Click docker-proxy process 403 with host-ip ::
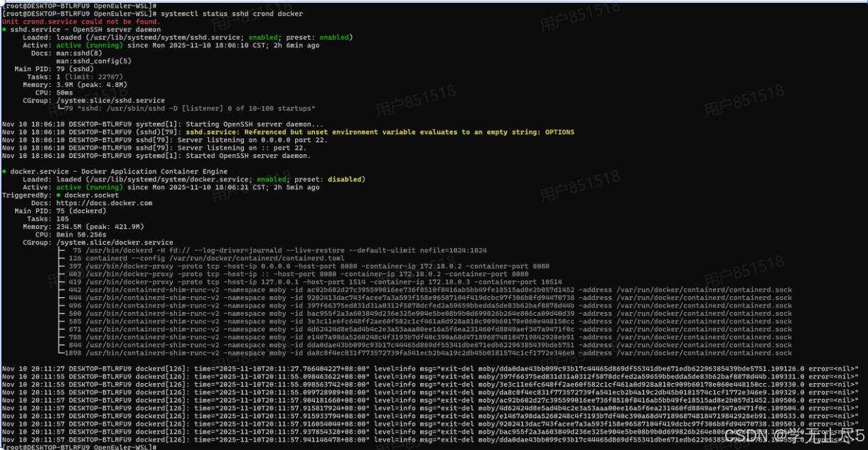Viewport: 868px width, 450px height. (294, 274)
